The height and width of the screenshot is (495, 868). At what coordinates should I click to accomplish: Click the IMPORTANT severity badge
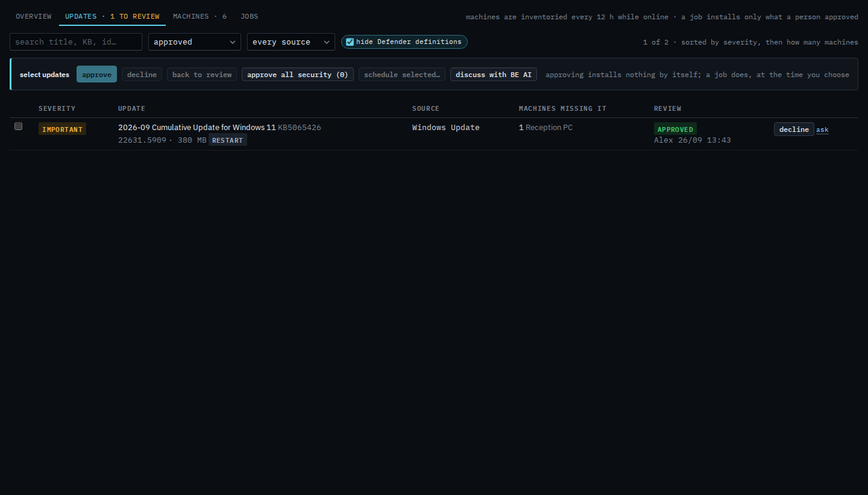point(62,129)
